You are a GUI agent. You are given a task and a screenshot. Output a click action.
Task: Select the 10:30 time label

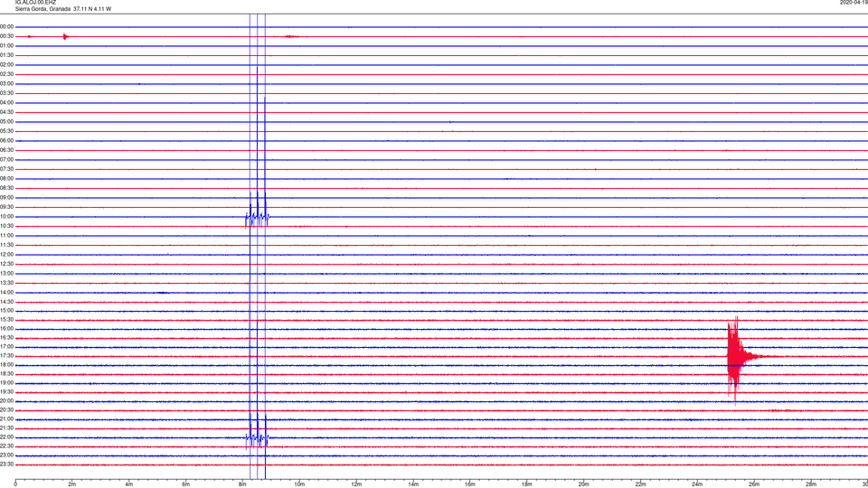6,226
